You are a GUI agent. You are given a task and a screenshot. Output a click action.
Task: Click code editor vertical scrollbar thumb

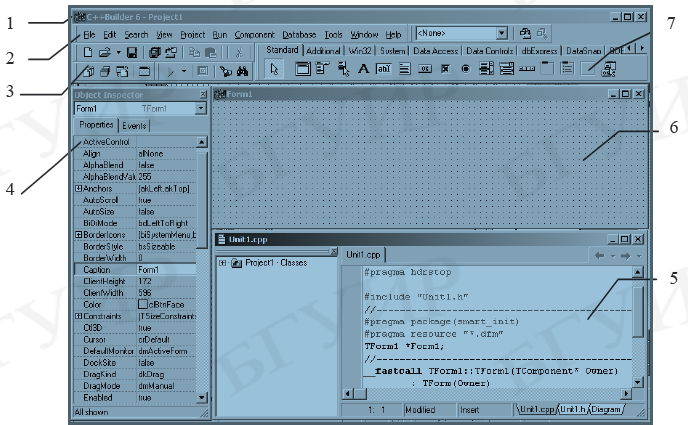(638, 311)
